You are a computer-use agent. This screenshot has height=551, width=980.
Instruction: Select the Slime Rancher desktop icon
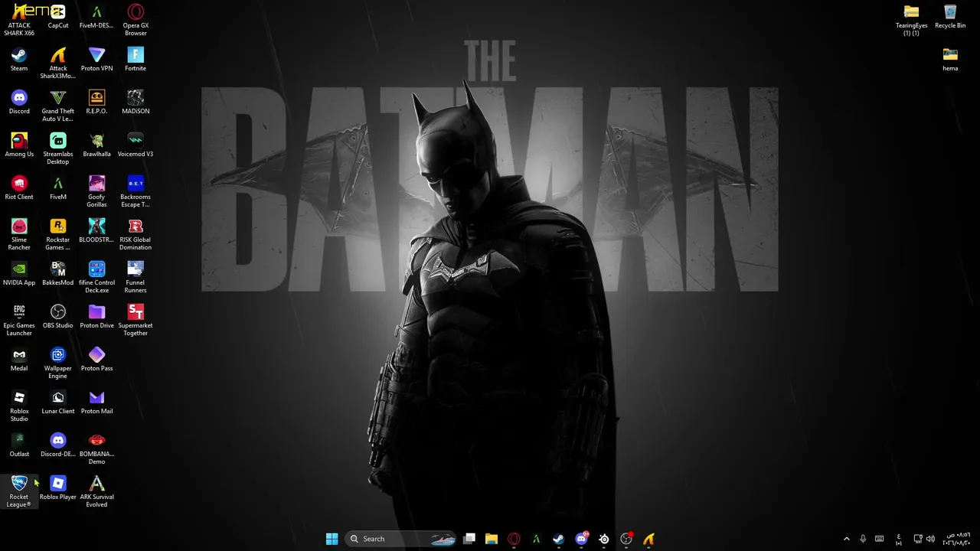pyautogui.click(x=19, y=235)
